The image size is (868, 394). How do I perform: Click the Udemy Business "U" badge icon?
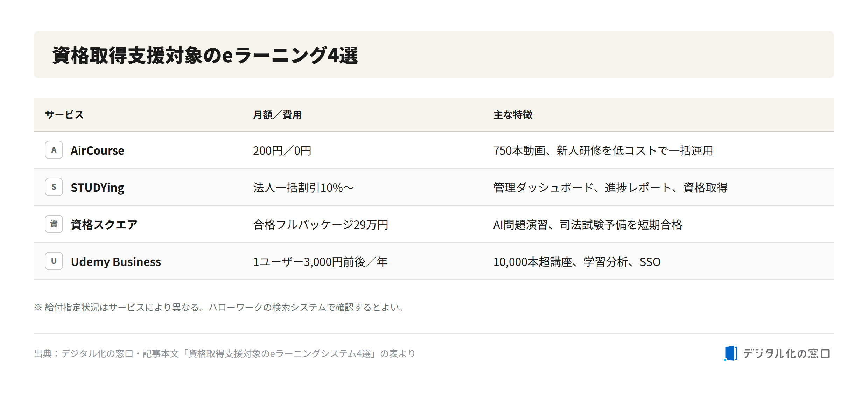[54, 261]
